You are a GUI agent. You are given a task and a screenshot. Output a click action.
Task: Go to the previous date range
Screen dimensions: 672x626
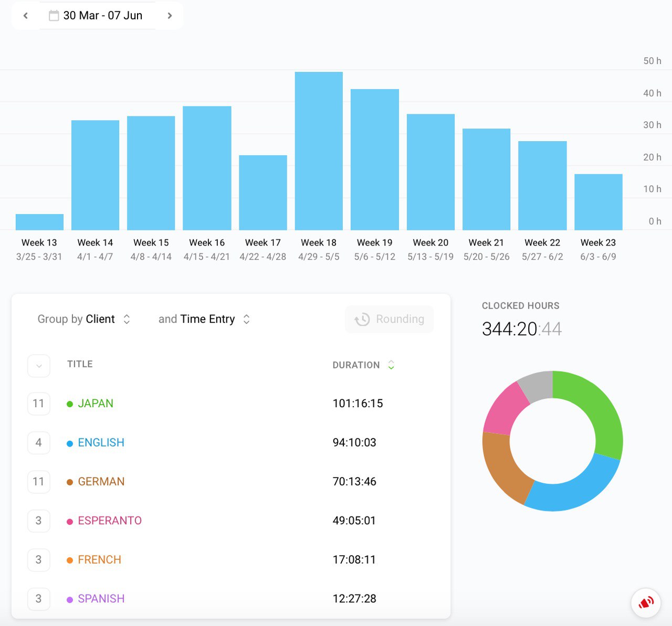(x=25, y=16)
